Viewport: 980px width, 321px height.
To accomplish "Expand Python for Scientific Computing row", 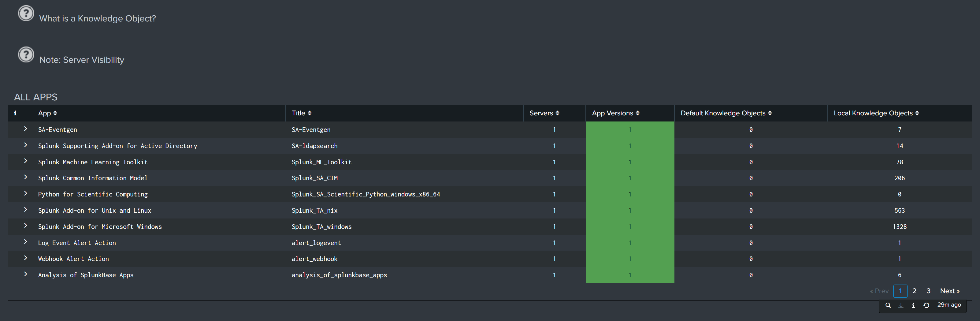I will coord(25,193).
